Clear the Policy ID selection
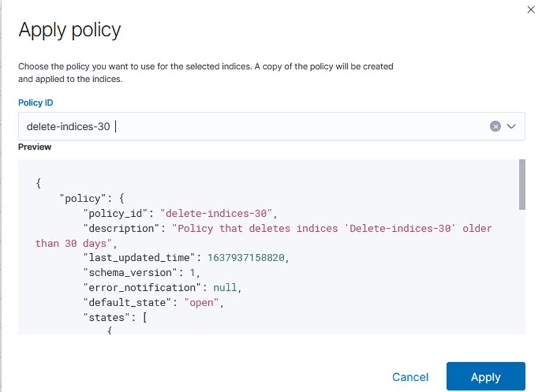The width and height of the screenshot is (542, 392). pyautogui.click(x=496, y=126)
